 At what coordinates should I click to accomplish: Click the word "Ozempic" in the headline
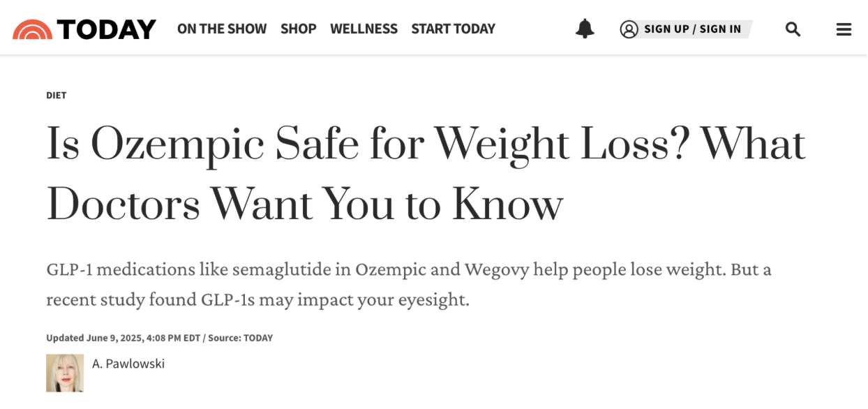coord(177,144)
